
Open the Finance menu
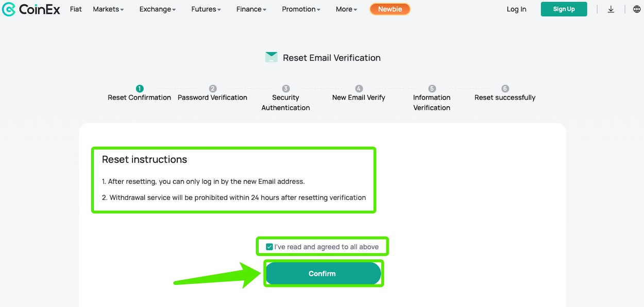(251, 9)
